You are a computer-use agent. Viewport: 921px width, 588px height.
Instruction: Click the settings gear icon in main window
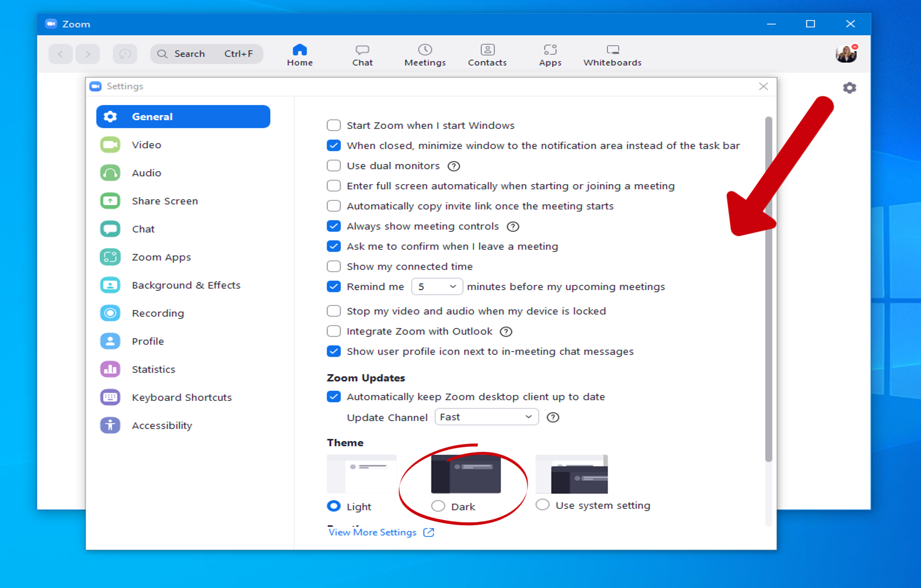coord(849,88)
